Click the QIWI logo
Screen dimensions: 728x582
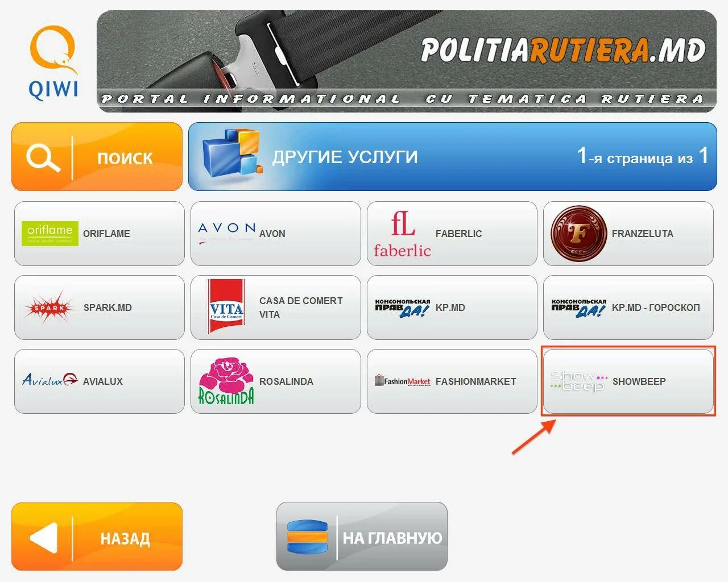[53, 63]
